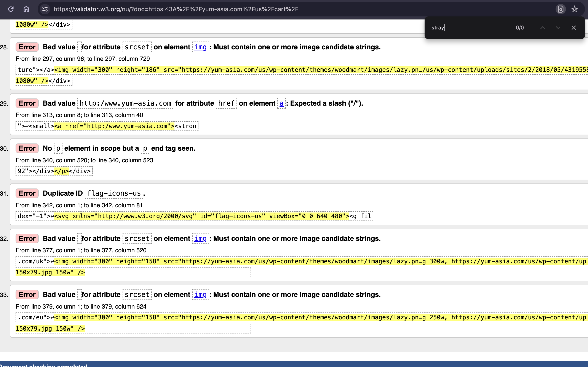Screen dimensions: 588x367
Task: Click Error badge of message 30
Action: coord(27,148)
